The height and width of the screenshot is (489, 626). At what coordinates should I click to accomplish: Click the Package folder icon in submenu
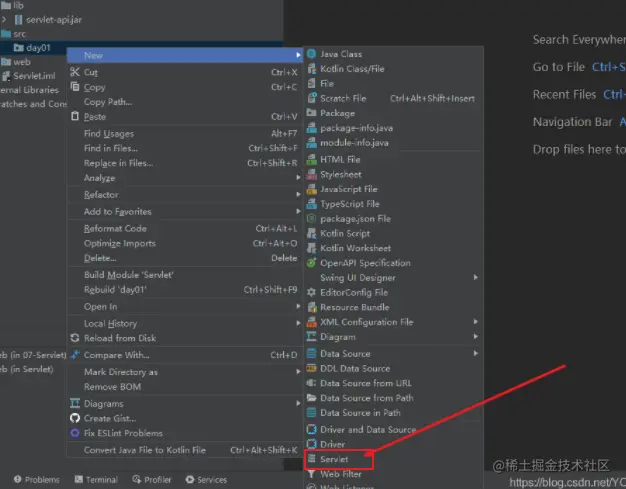click(311, 113)
